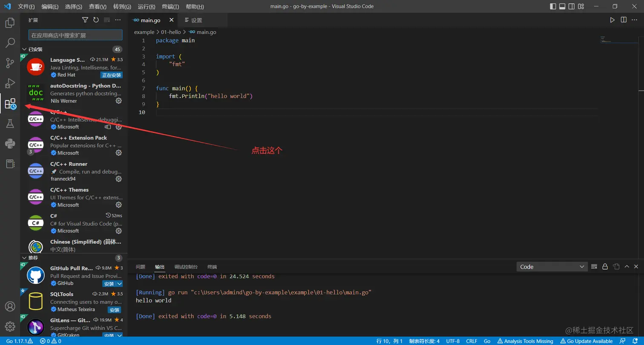Open the Search view in activity bar
Screen dimensions: 644x345
click(10, 43)
